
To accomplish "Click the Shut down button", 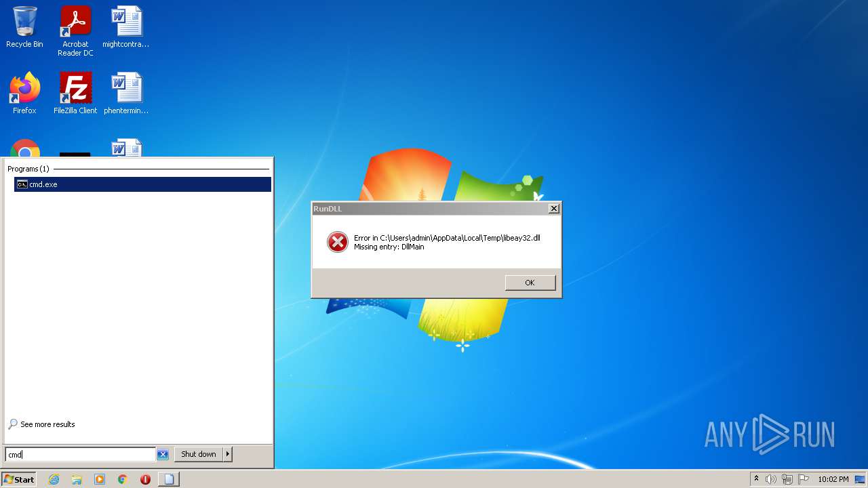I will (x=199, y=454).
